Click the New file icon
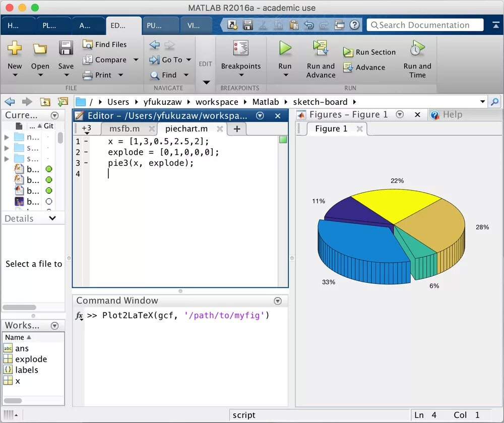The image size is (504, 423). (15, 48)
